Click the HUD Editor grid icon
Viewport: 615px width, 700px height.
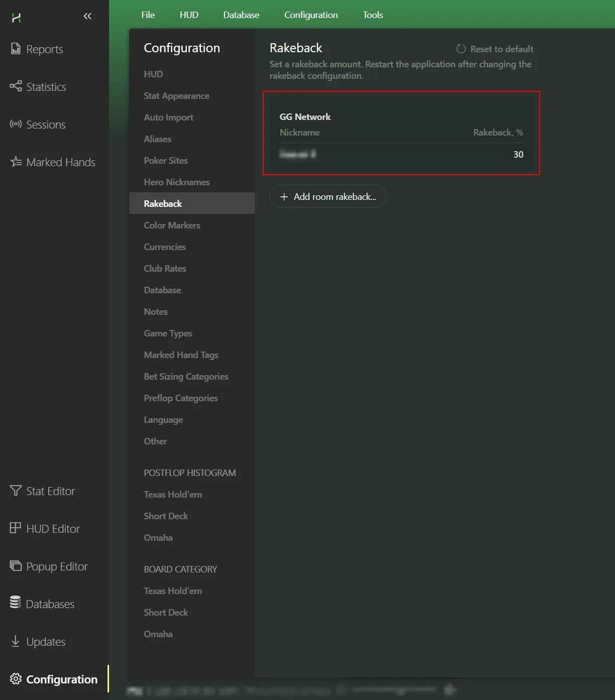16,528
